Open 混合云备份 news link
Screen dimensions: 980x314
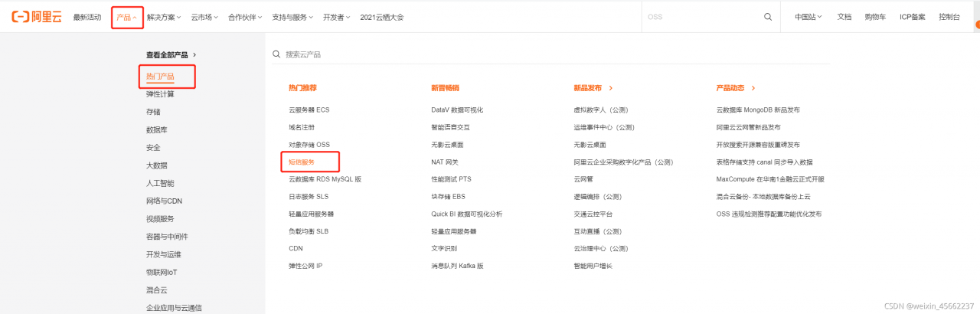pos(763,197)
